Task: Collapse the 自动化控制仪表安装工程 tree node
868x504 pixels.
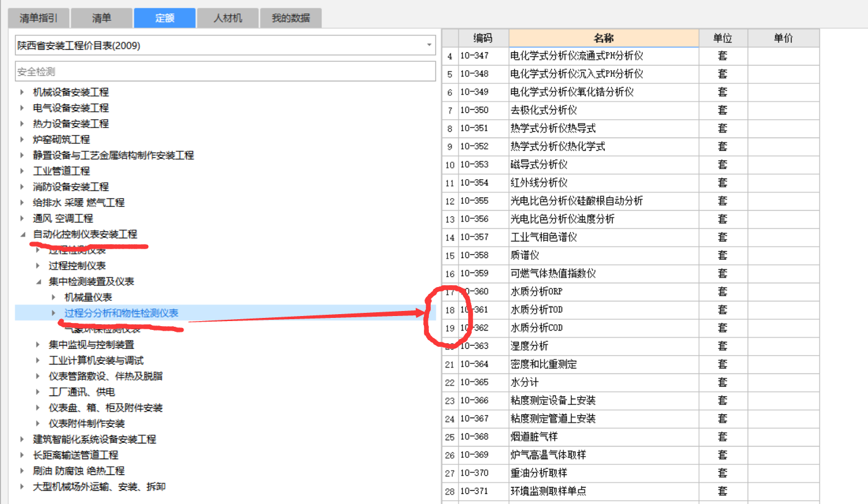Action: (22, 234)
